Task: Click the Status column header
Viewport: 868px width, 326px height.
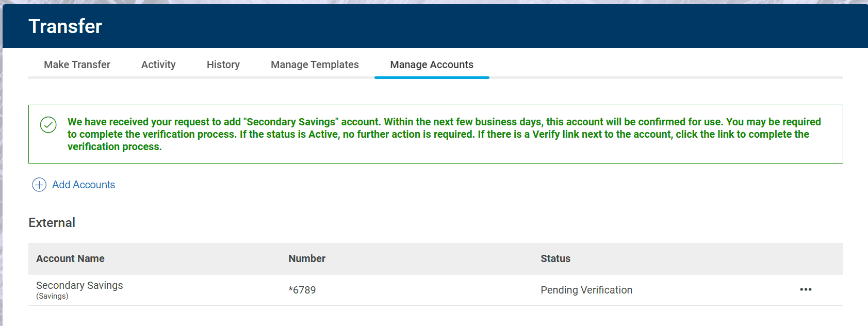Action: tap(555, 258)
